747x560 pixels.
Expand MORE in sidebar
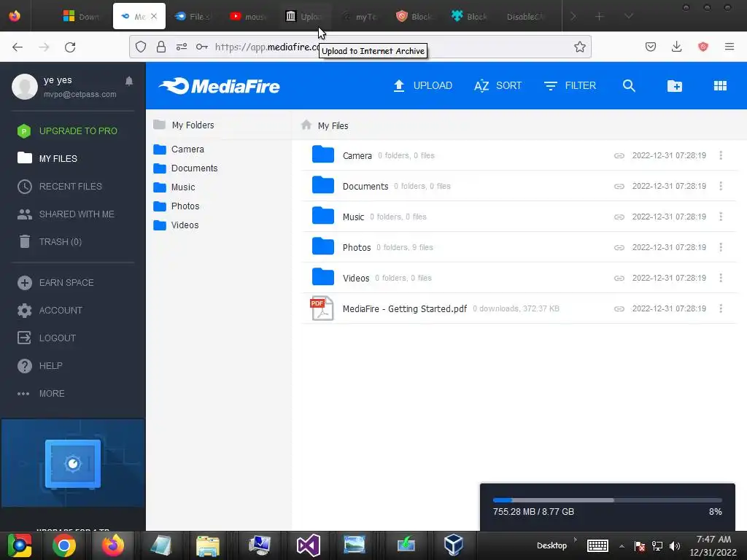point(41,393)
